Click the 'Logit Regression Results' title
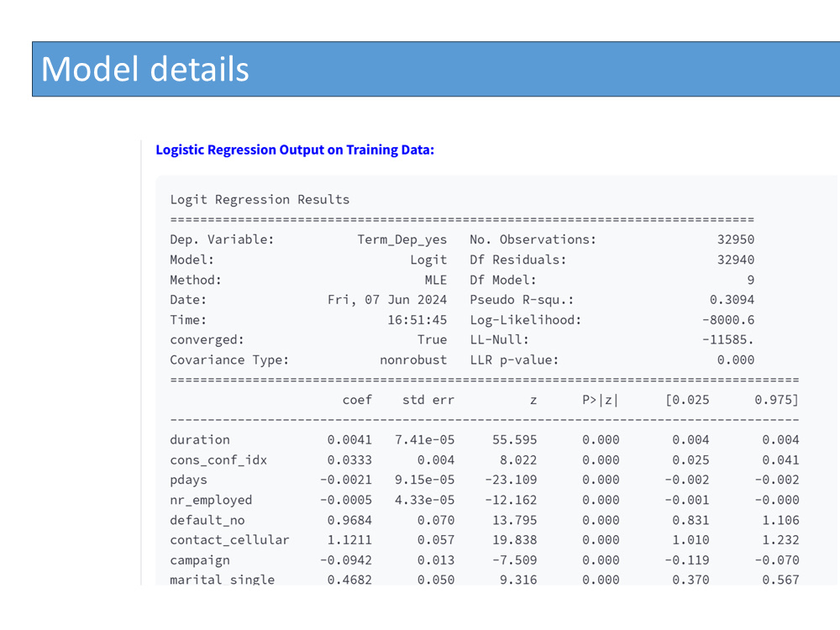The width and height of the screenshot is (840, 630). (x=260, y=199)
